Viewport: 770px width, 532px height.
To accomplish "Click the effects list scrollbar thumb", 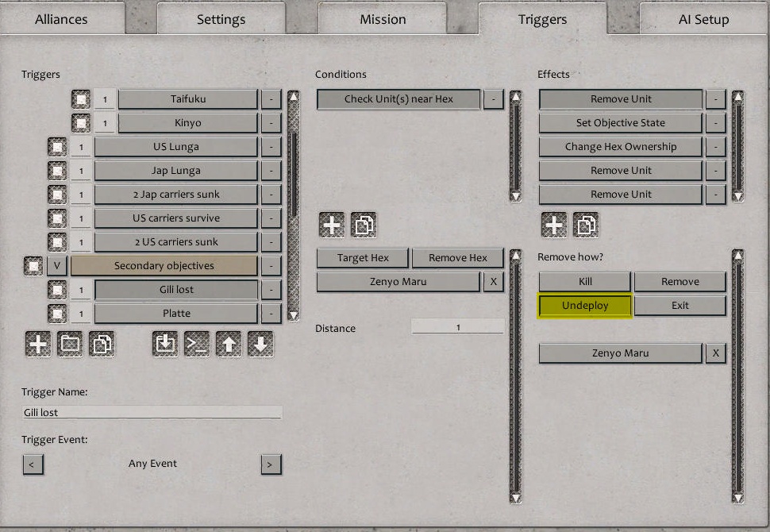I will click(x=738, y=148).
